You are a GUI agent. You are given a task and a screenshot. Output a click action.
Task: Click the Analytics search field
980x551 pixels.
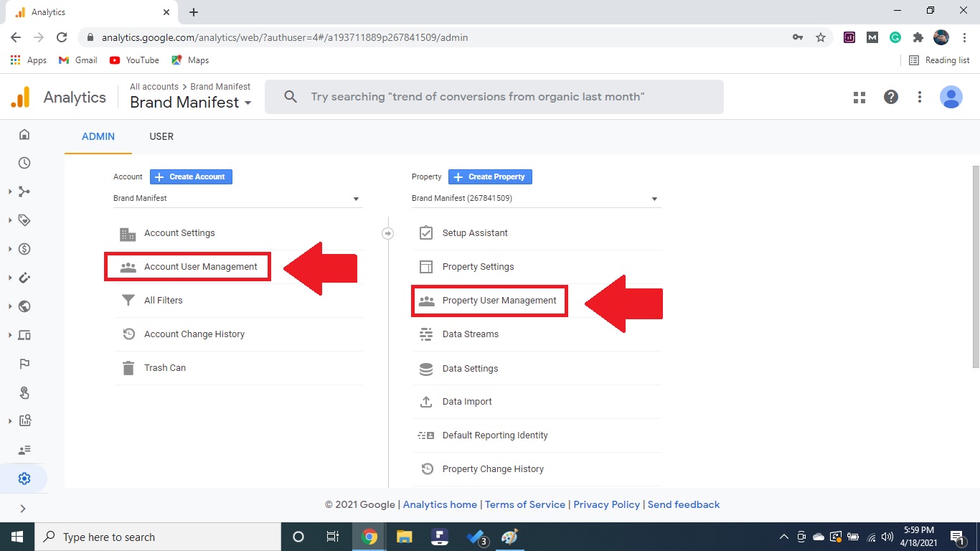pos(494,97)
